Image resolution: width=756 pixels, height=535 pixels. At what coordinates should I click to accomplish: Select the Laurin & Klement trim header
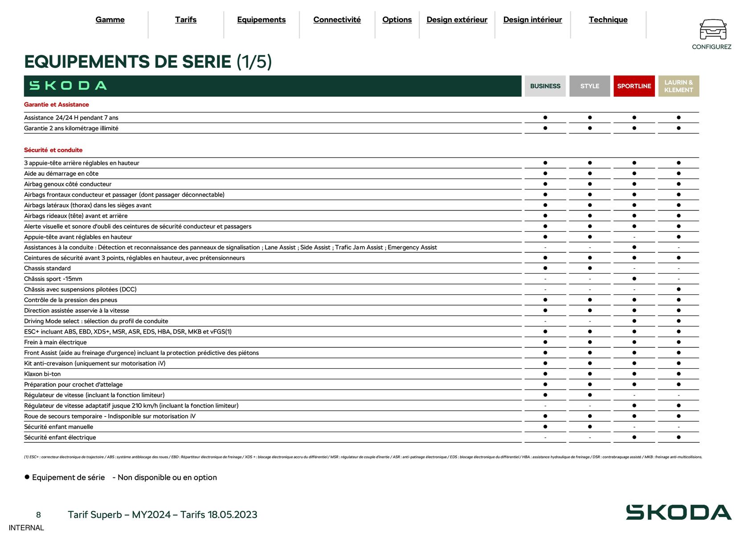[678, 86]
